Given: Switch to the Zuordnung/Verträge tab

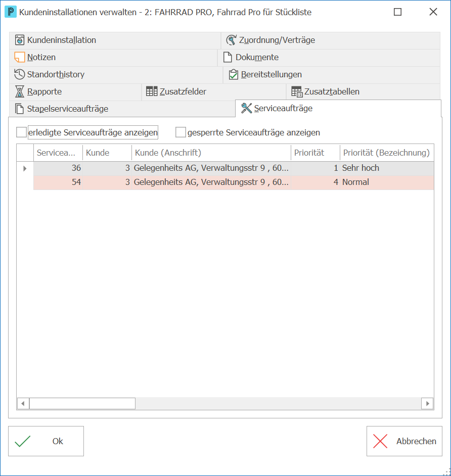Looking at the screenshot, I should (x=331, y=40).
